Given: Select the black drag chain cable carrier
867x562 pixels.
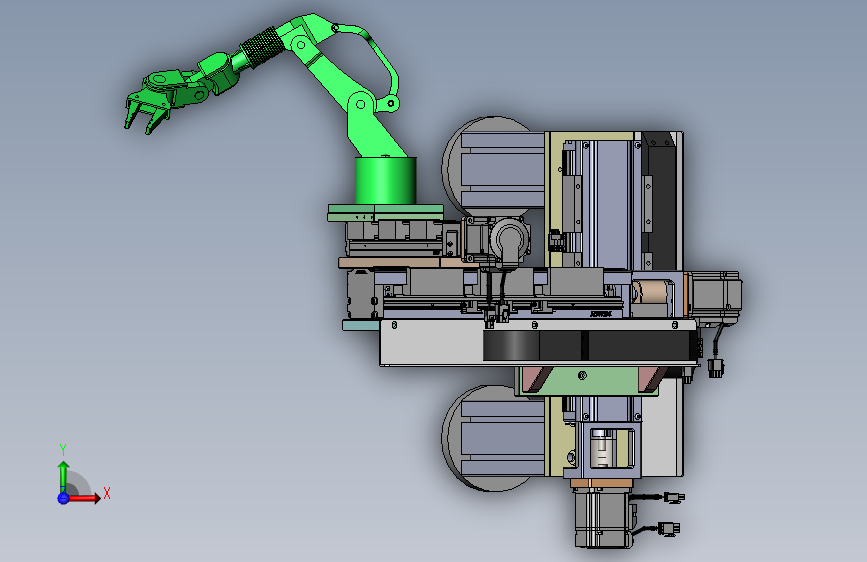Looking at the screenshot, I should click(x=589, y=345).
